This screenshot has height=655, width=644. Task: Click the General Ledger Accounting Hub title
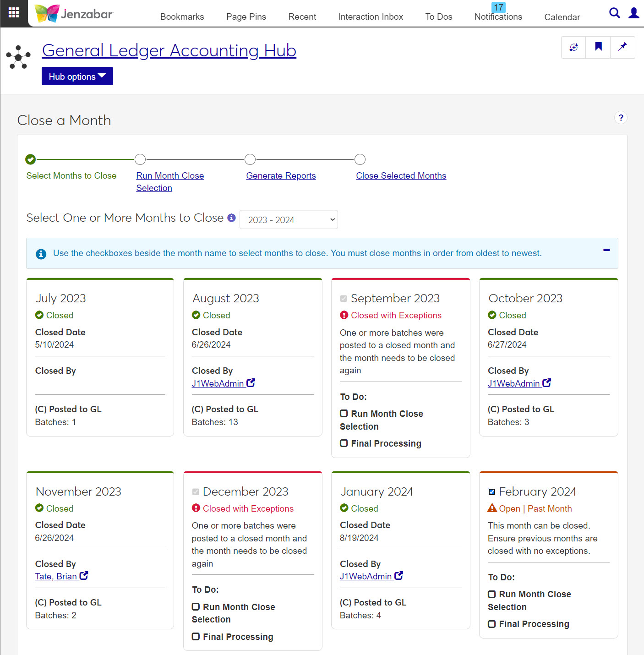point(169,50)
